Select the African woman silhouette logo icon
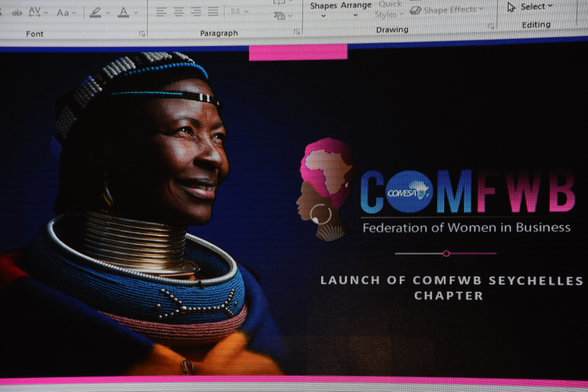The image size is (588, 392). pos(326,190)
